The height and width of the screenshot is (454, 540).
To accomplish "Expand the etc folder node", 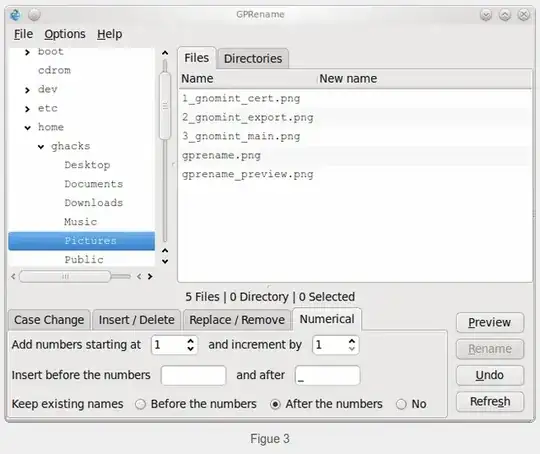I will pos(27,109).
